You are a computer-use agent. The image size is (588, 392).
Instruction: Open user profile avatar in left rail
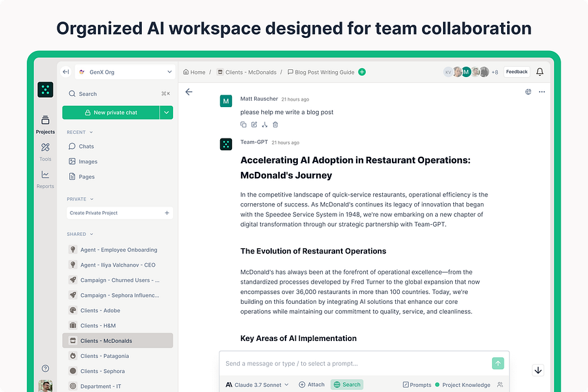pyautogui.click(x=45, y=386)
